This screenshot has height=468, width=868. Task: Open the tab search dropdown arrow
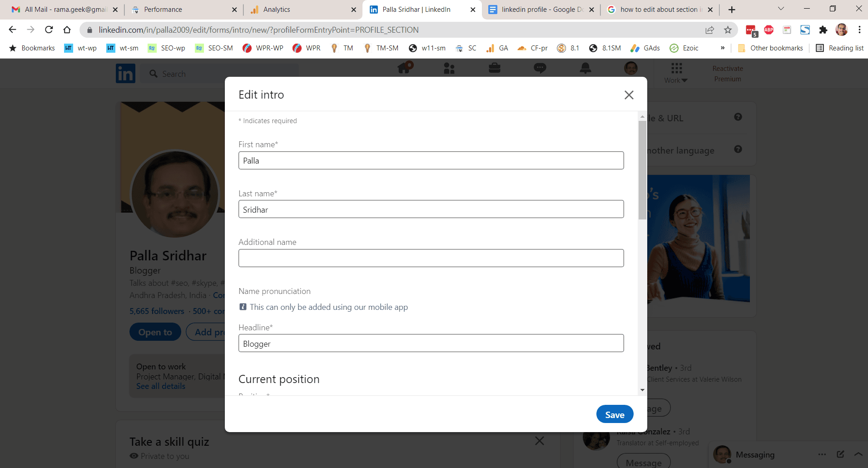click(781, 9)
